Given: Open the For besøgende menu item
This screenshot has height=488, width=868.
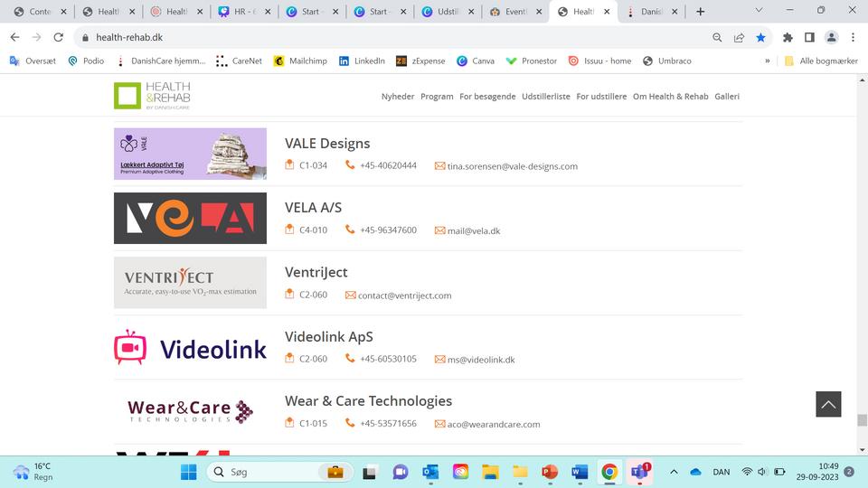Looking at the screenshot, I should point(487,97).
